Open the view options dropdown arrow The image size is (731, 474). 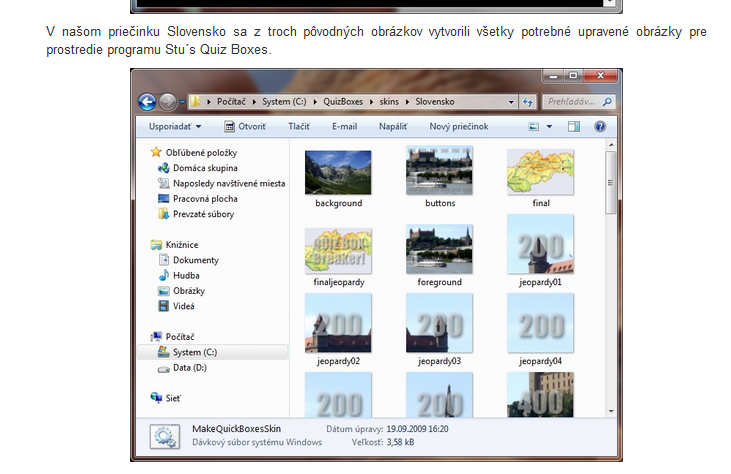point(549,126)
